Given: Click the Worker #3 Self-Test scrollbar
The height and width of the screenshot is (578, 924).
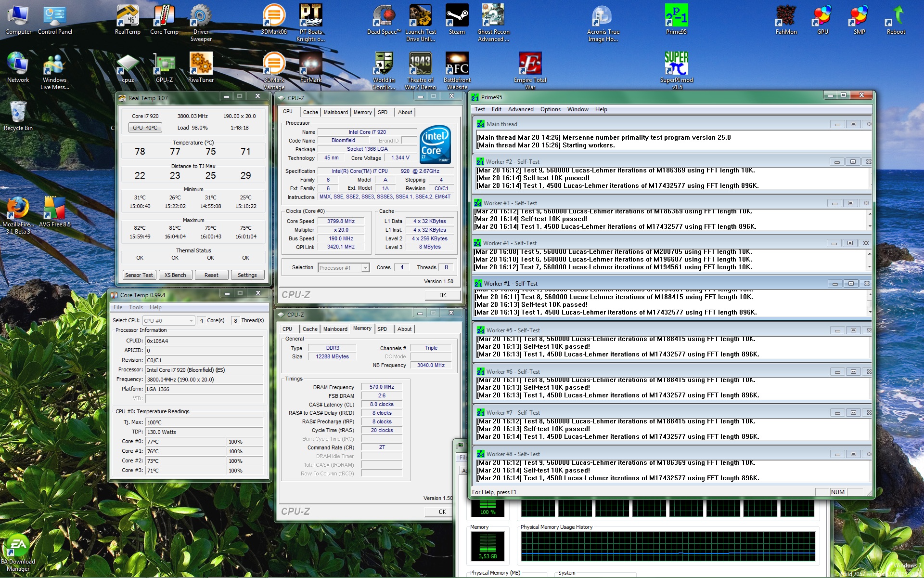Looking at the screenshot, I should [869, 219].
